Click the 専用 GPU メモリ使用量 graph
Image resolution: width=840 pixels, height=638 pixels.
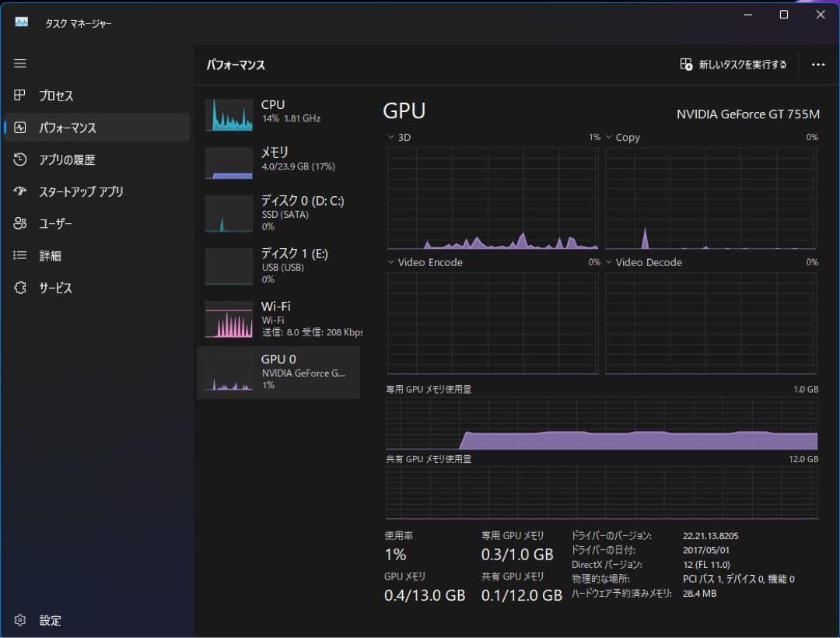tap(601, 424)
